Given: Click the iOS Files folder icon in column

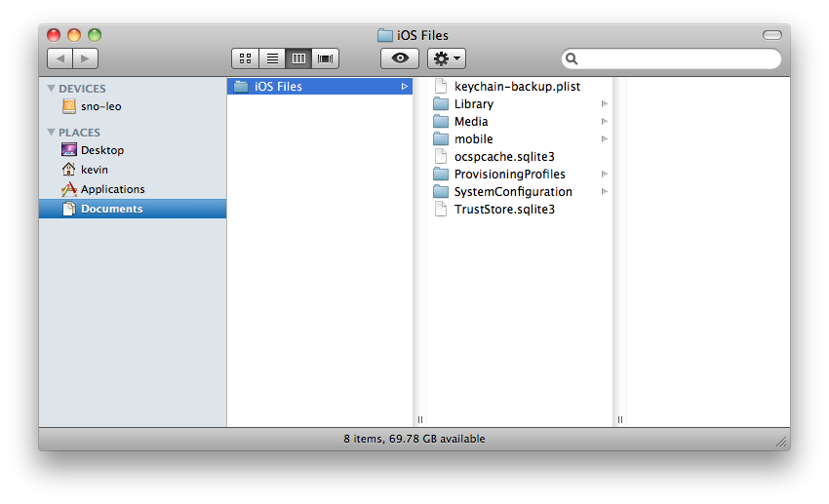Looking at the screenshot, I should [x=241, y=86].
